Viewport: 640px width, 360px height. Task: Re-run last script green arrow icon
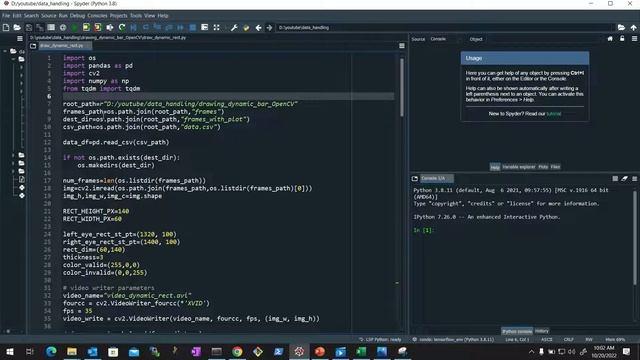pyautogui.click(x=122, y=27)
